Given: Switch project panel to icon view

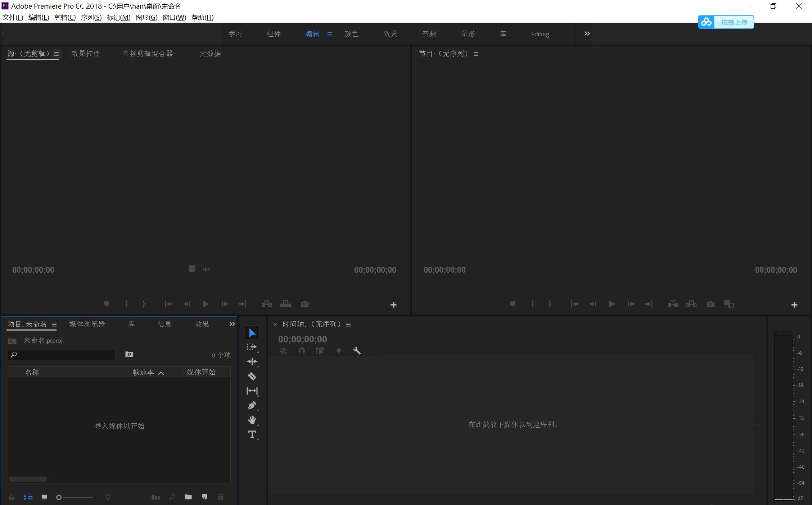Looking at the screenshot, I should pyautogui.click(x=44, y=497).
